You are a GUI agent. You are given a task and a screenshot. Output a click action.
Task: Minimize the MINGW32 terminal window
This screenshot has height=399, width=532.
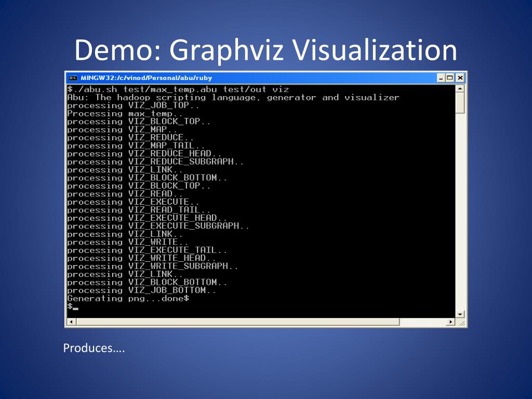pyautogui.click(x=441, y=78)
